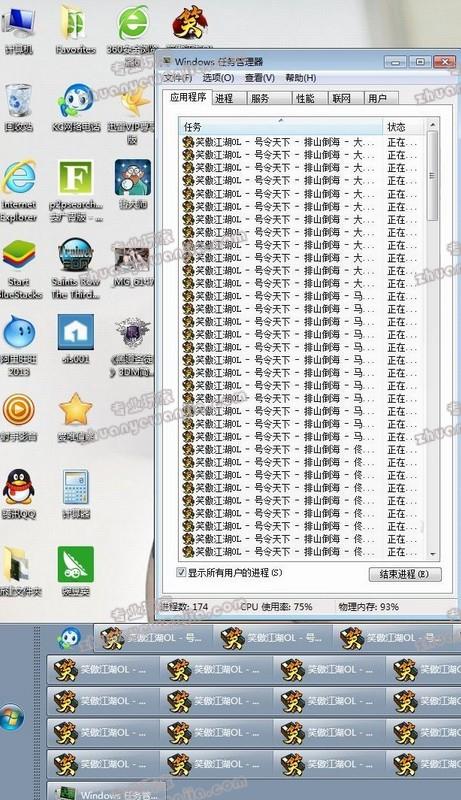The width and height of the screenshot is (461, 800).
Task: Switch to the 联网 tab
Action: click(x=345, y=98)
